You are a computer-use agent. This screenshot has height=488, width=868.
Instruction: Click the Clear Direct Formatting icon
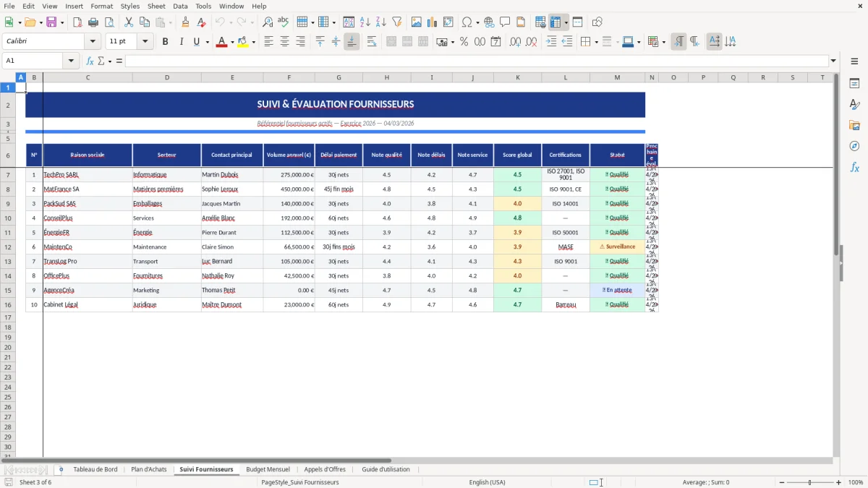(x=200, y=22)
